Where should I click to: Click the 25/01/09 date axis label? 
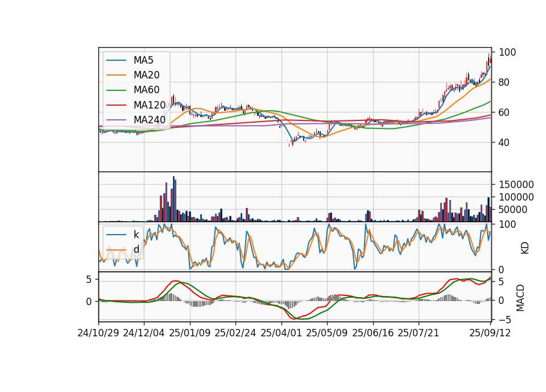pyautogui.click(x=190, y=333)
